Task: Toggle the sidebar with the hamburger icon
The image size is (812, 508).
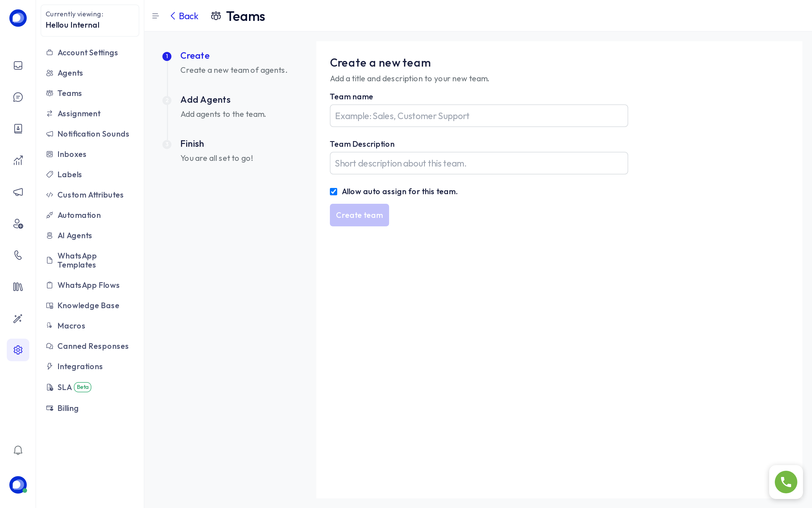Action: click(x=155, y=16)
